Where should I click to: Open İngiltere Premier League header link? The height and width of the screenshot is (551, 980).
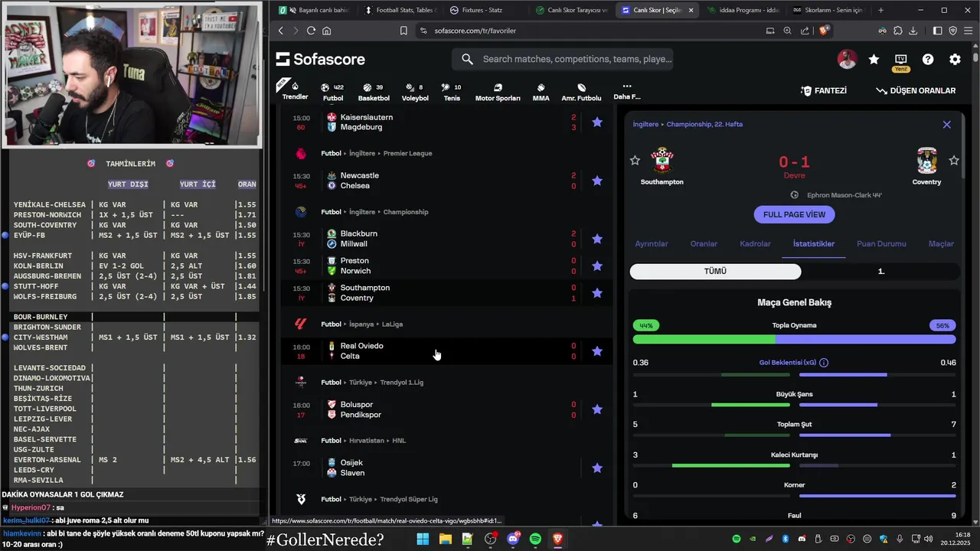click(390, 153)
